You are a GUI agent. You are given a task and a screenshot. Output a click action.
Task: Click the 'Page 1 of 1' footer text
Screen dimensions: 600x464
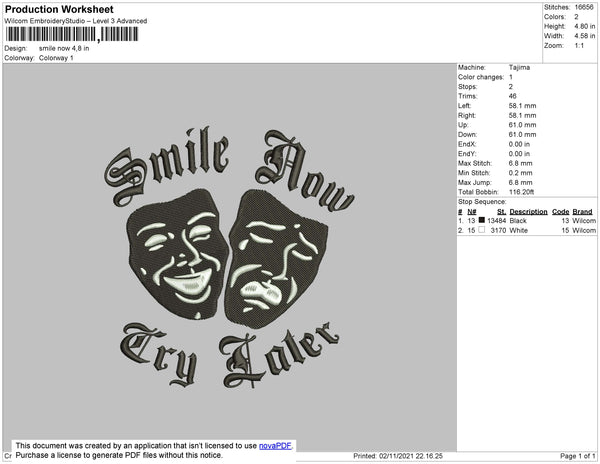pyautogui.click(x=578, y=456)
